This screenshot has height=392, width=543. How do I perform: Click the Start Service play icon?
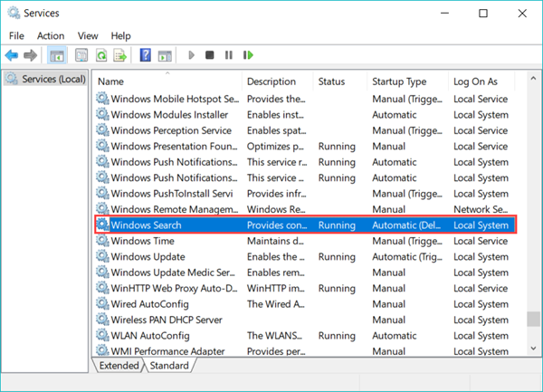pos(191,55)
